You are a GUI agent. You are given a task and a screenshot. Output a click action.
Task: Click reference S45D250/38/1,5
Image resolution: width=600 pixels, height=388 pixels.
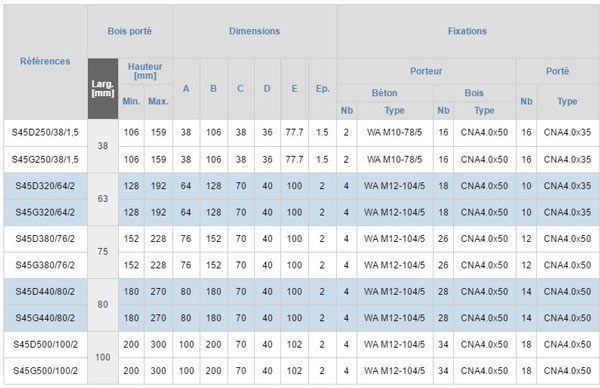coord(45,132)
